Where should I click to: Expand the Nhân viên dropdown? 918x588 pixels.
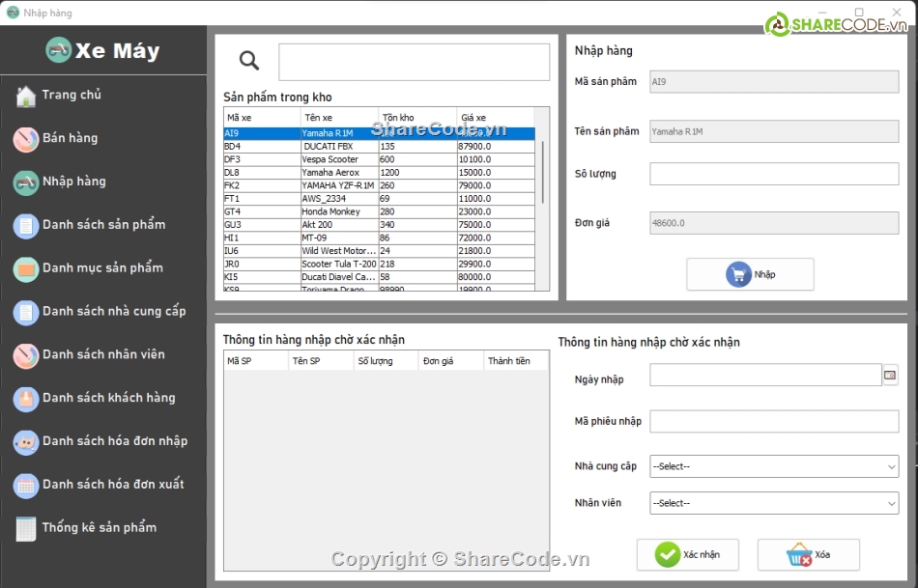tap(774, 503)
